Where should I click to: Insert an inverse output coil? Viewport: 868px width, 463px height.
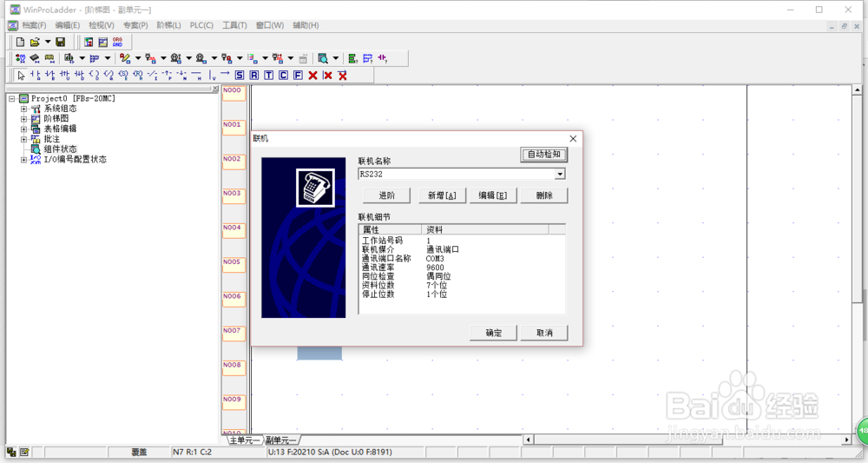pos(108,76)
